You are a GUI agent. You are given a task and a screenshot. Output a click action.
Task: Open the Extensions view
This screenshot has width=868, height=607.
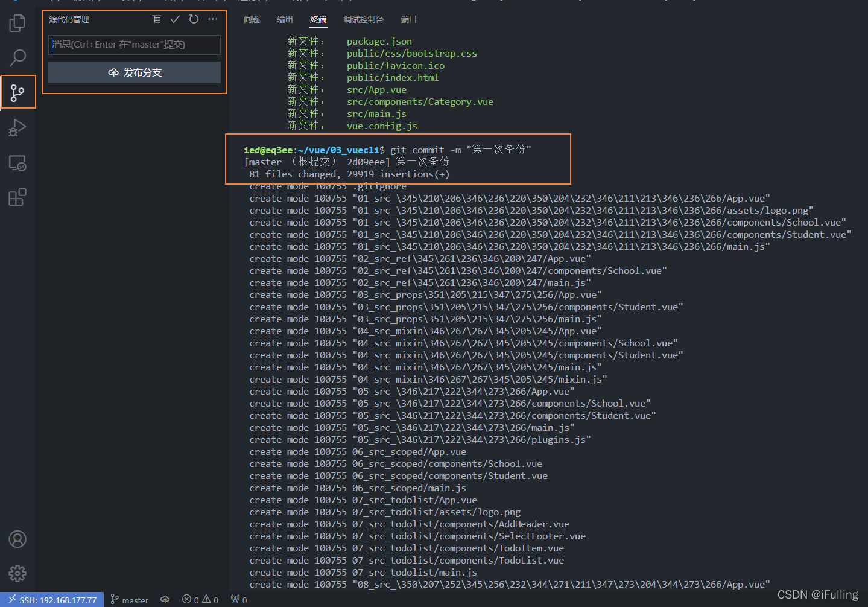point(17,197)
